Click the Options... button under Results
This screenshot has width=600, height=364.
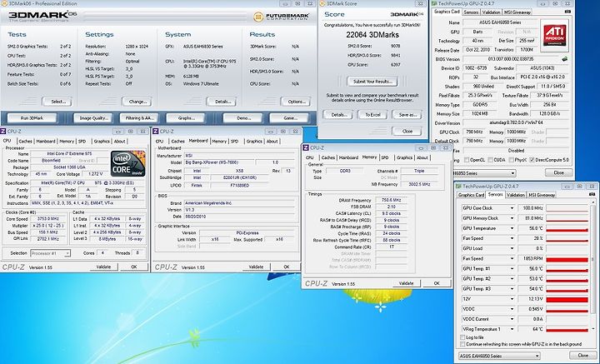click(x=295, y=102)
